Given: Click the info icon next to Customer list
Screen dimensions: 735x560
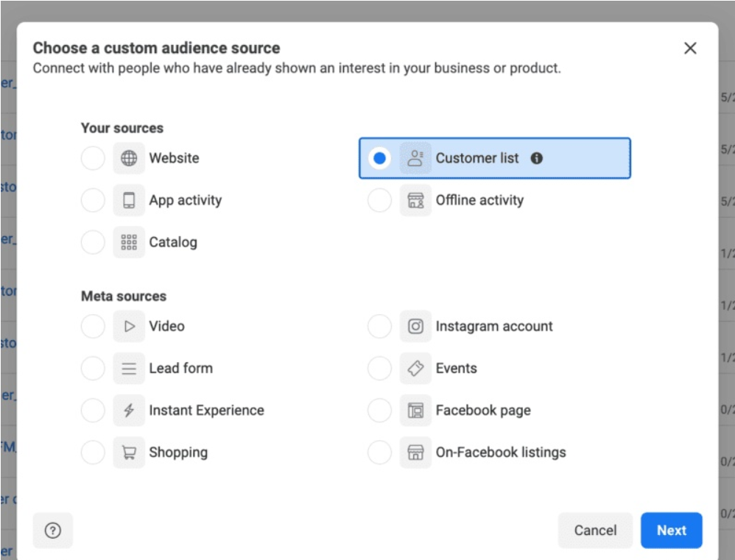Looking at the screenshot, I should [x=536, y=158].
